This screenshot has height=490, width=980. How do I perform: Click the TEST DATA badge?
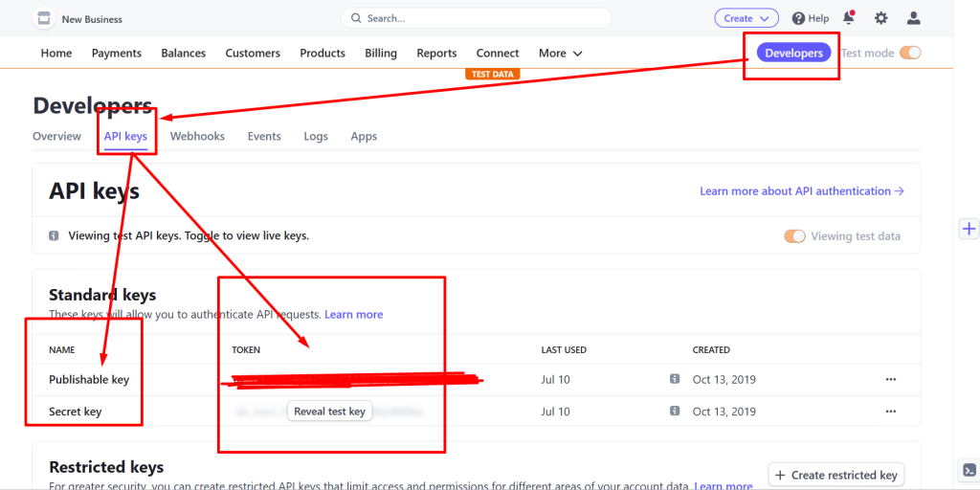click(x=493, y=74)
